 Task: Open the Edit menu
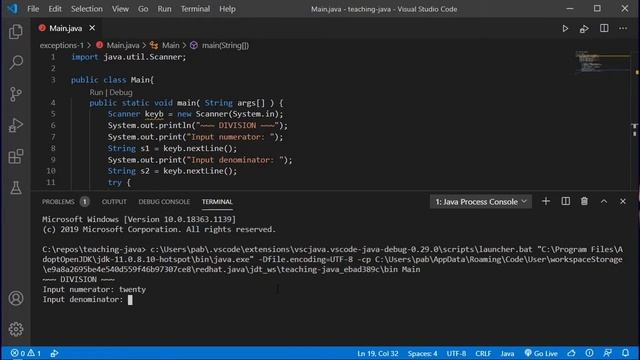55,9
